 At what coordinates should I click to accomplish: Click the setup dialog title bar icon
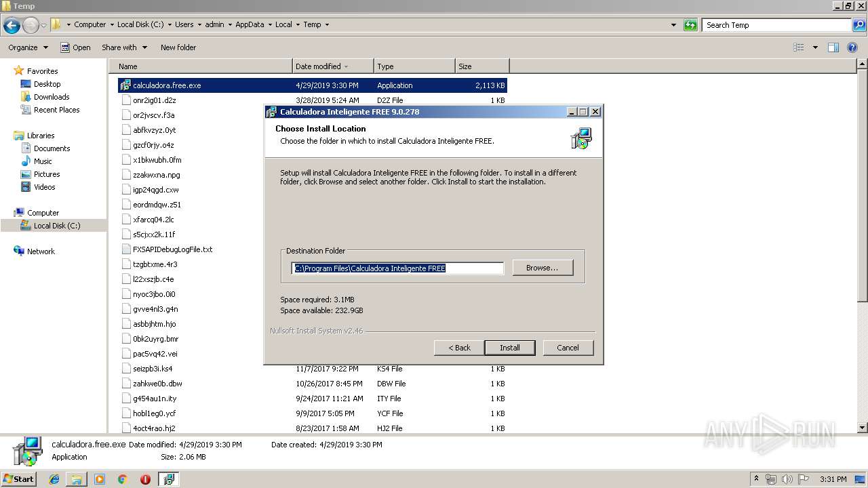271,112
